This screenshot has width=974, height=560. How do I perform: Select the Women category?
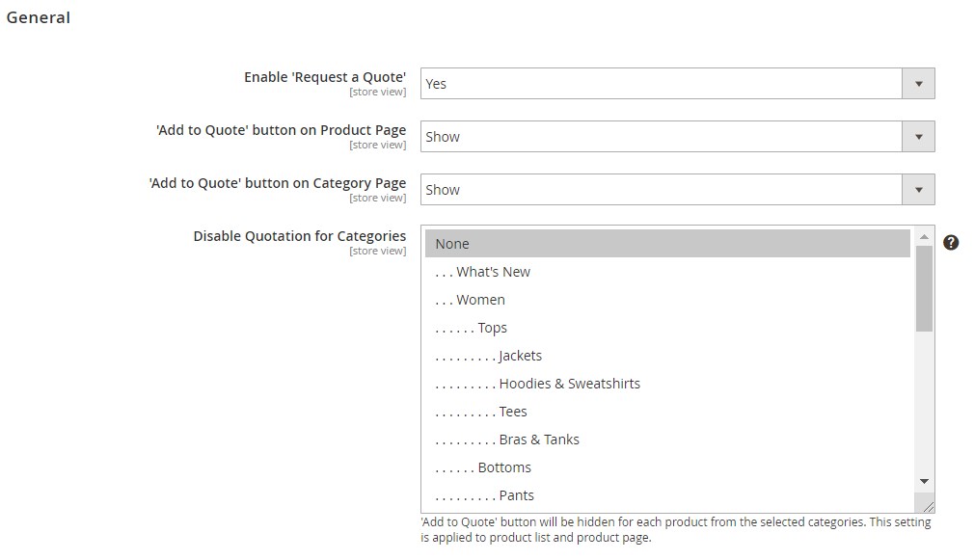tap(667, 300)
